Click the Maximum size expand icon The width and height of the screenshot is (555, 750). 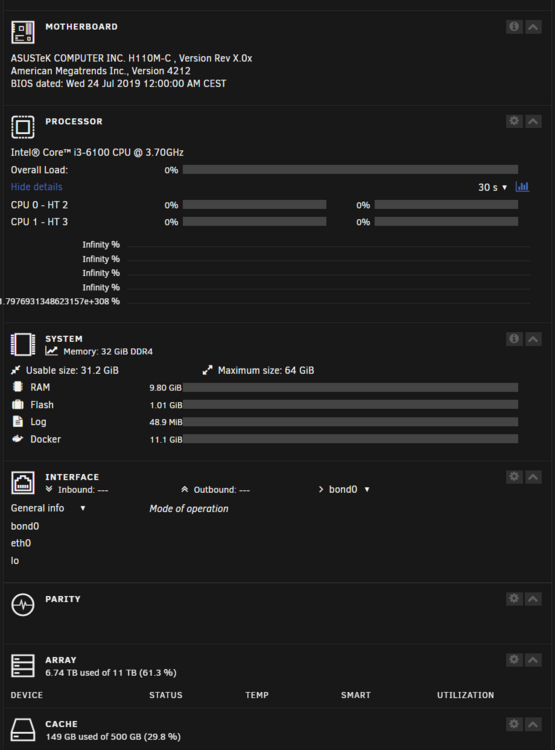[x=207, y=370]
